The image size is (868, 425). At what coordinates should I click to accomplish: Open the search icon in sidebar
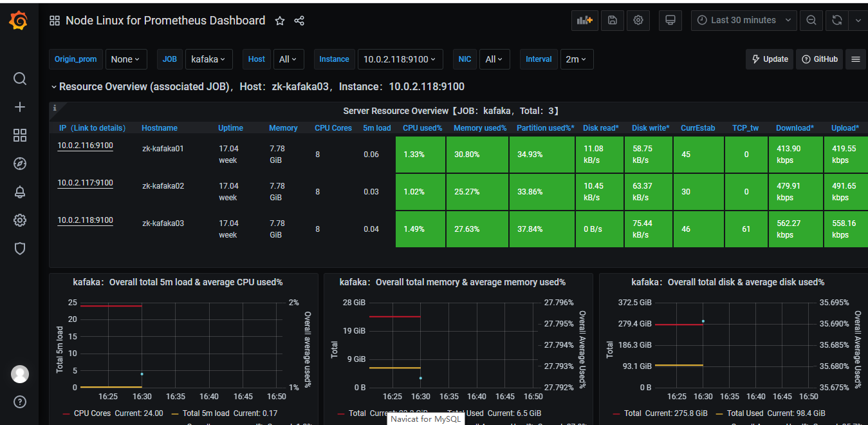click(20, 79)
